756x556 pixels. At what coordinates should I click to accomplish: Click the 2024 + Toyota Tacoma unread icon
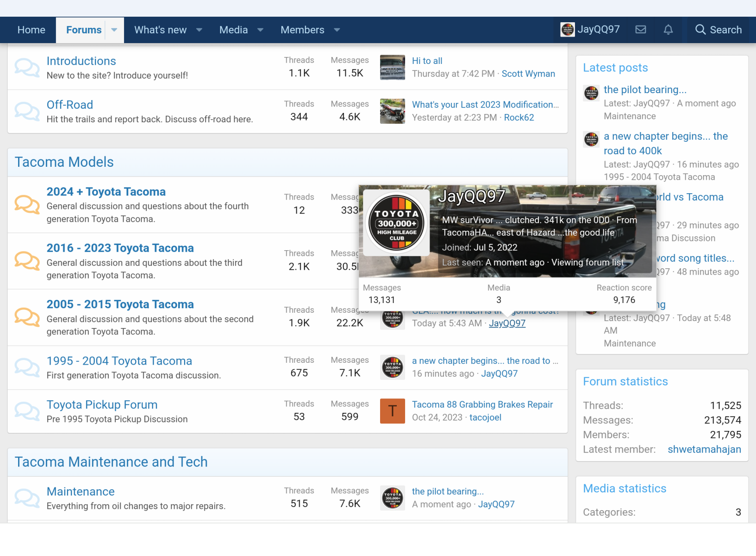tap(27, 205)
